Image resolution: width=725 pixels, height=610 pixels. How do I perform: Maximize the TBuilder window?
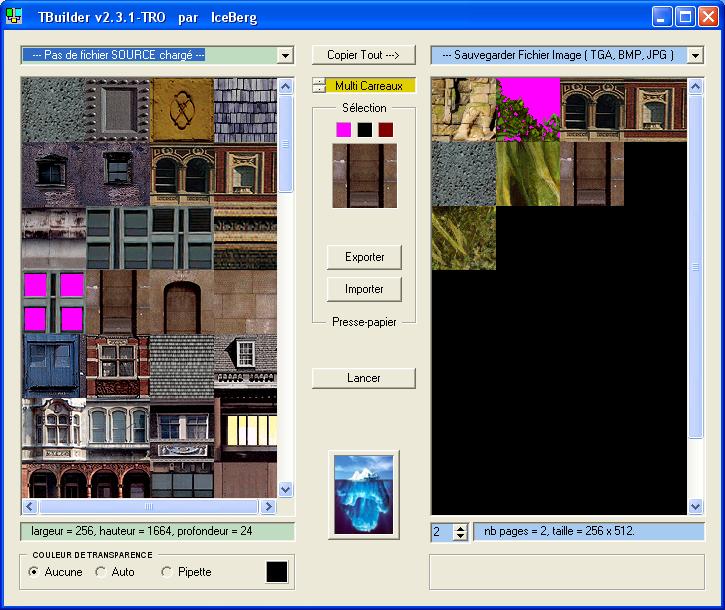click(x=685, y=17)
